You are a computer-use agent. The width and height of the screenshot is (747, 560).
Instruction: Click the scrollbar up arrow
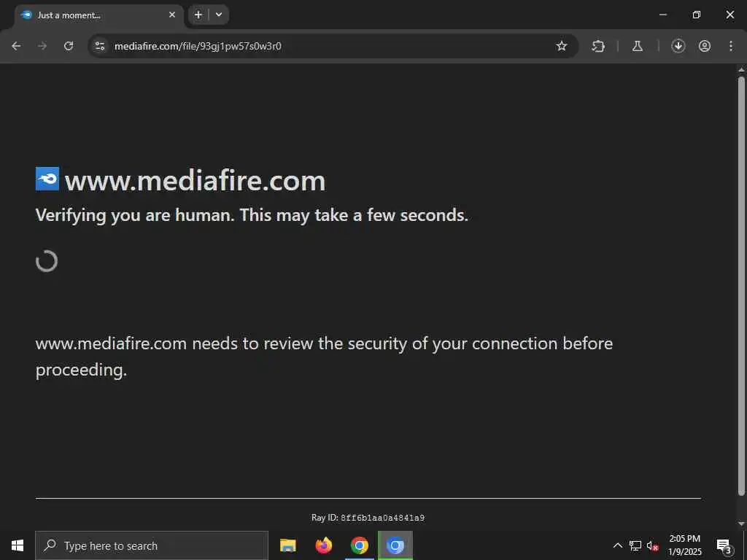click(741, 69)
